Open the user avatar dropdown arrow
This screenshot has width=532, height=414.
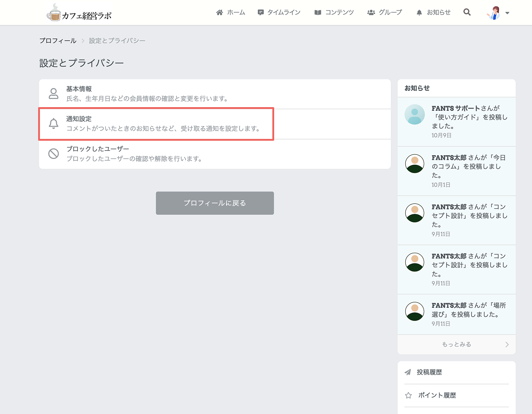coord(507,13)
